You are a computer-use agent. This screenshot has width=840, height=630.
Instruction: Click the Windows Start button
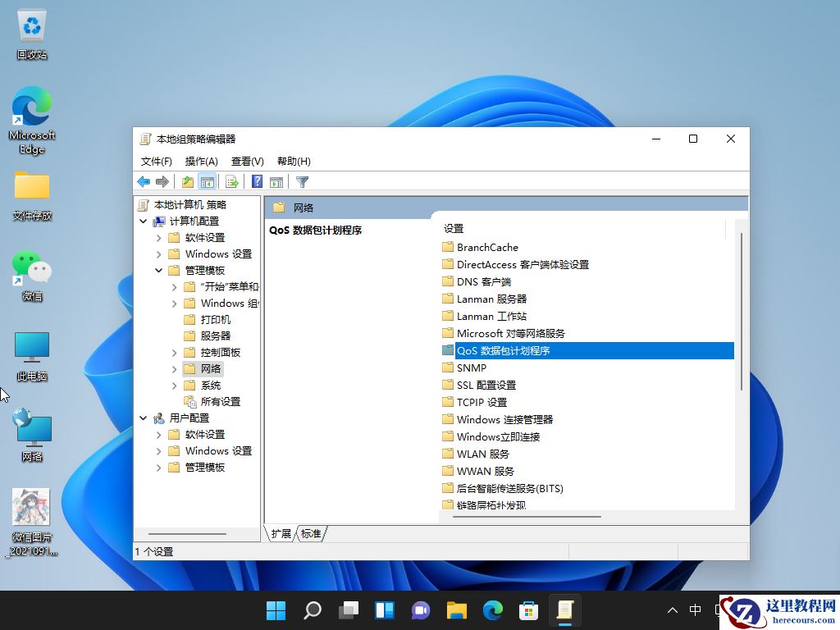tap(276, 610)
